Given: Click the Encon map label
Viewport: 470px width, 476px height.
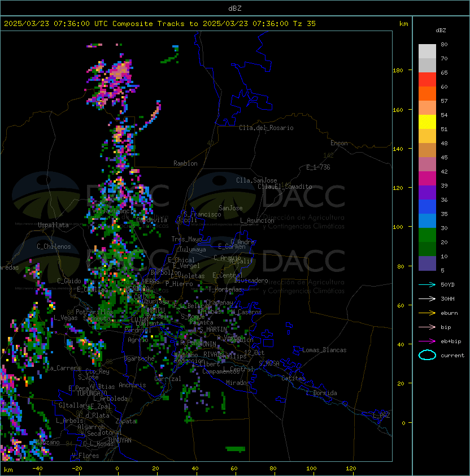Looking at the screenshot, I should pyautogui.click(x=339, y=143).
